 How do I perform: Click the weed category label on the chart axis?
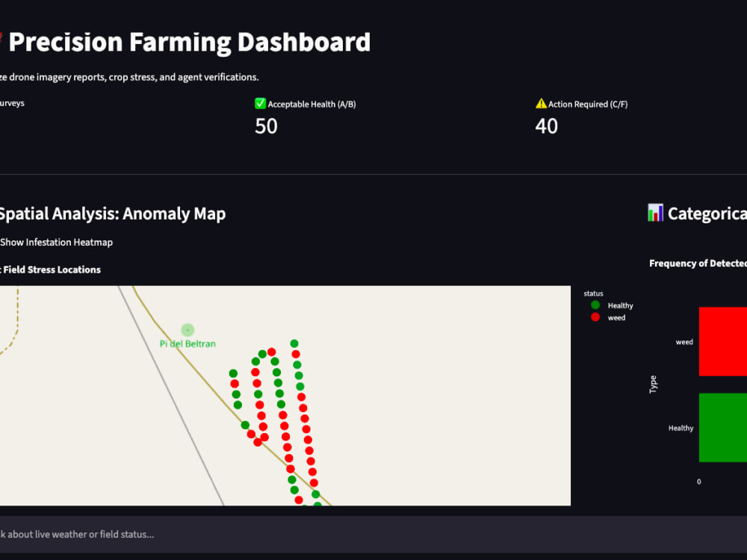(x=684, y=342)
